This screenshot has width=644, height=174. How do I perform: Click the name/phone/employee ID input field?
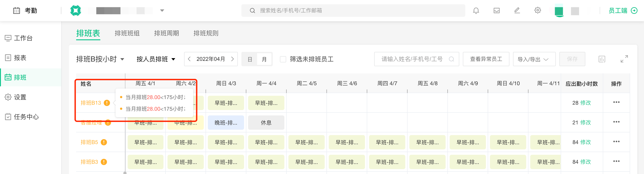[x=416, y=59]
